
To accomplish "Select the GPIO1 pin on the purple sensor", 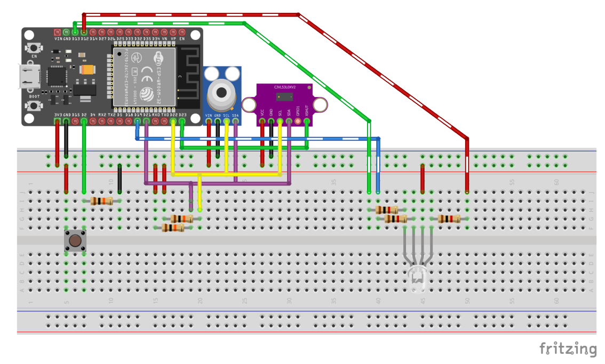I will click(298, 121).
